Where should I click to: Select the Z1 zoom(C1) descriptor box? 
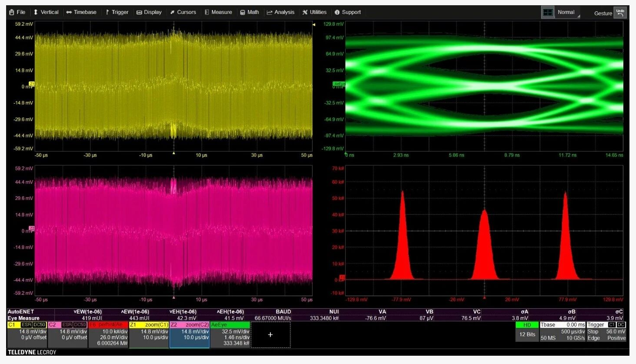[x=149, y=334]
